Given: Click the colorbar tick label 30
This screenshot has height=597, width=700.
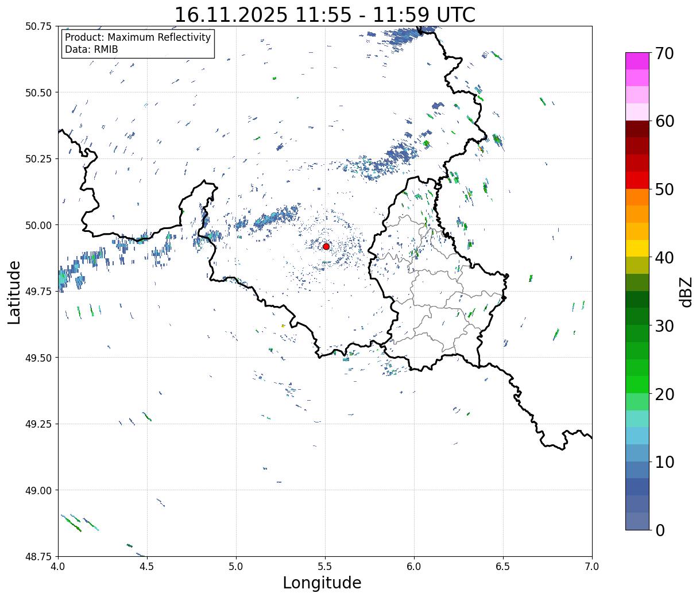Looking at the screenshot, I should [x=664, y=325].
